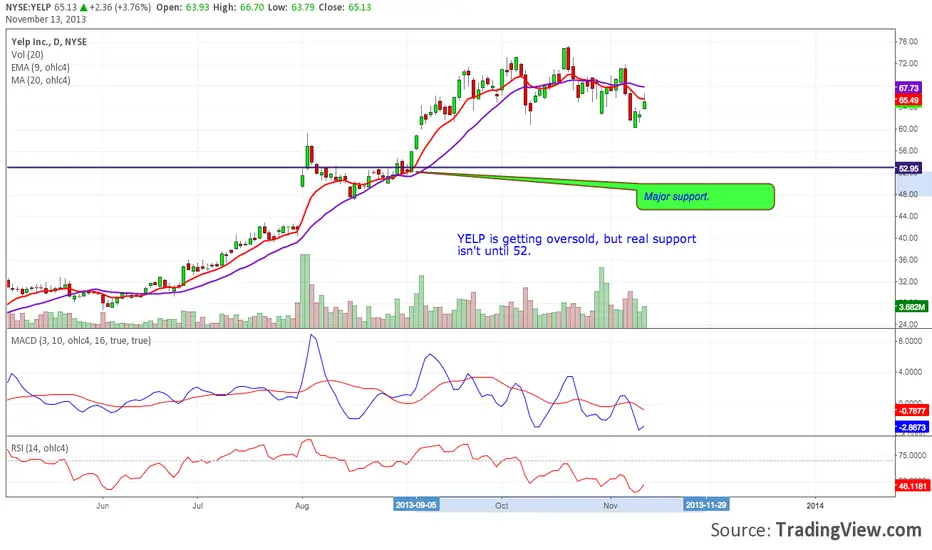This screenshot has width=932, height=550.
Task: Click the 72.00 price axis label
Action: point(908,63)
